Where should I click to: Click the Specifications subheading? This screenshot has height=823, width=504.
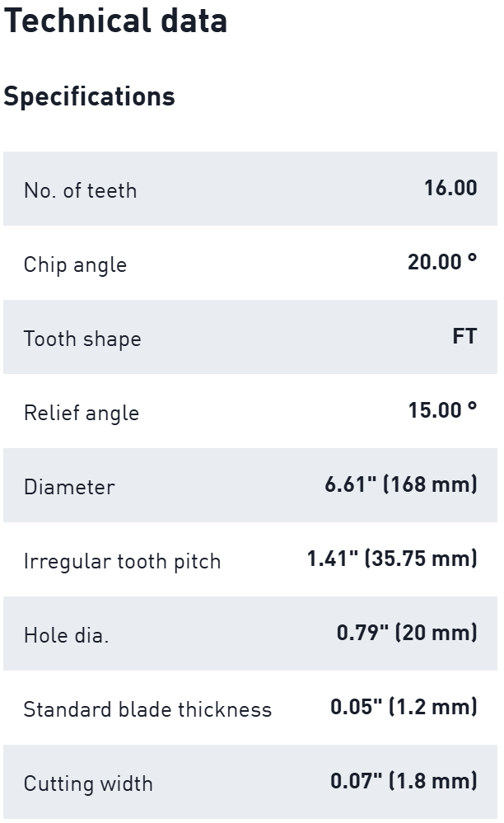click(89, 96)
